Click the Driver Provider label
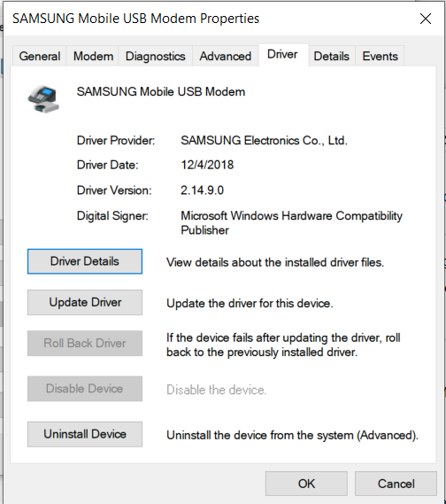Viewport: 446px width, 504px height. coord(116,141)
